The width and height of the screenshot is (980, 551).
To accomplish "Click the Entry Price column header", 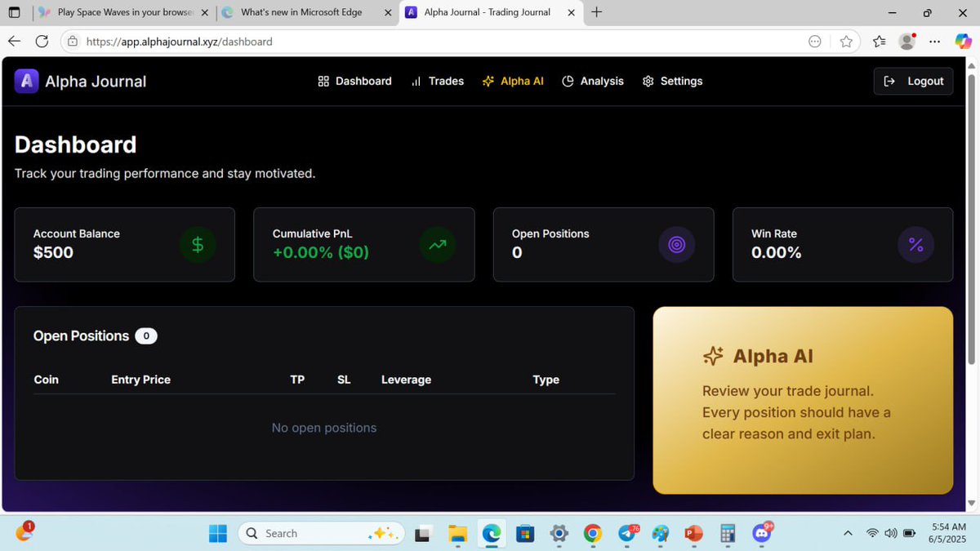I will (x=140, y=380).
